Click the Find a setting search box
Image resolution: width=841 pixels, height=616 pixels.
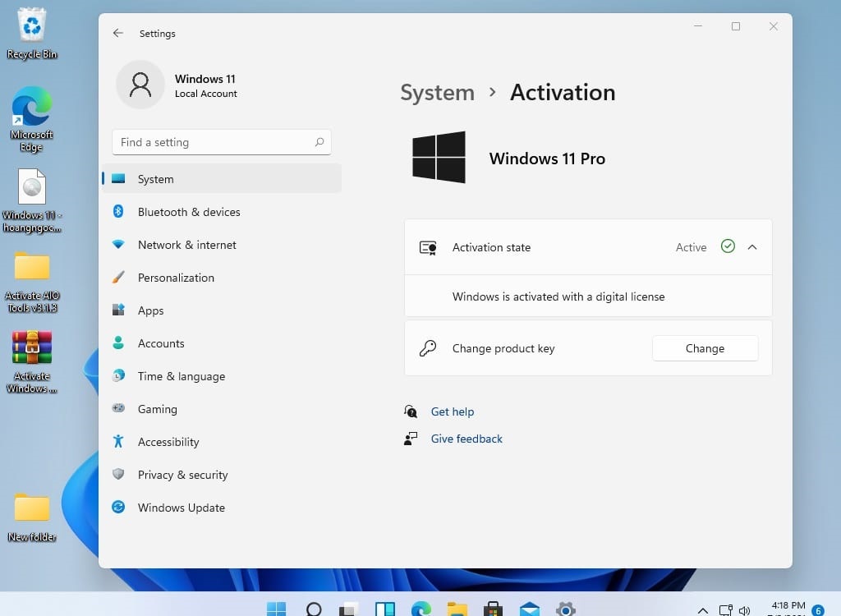point(222,142)
